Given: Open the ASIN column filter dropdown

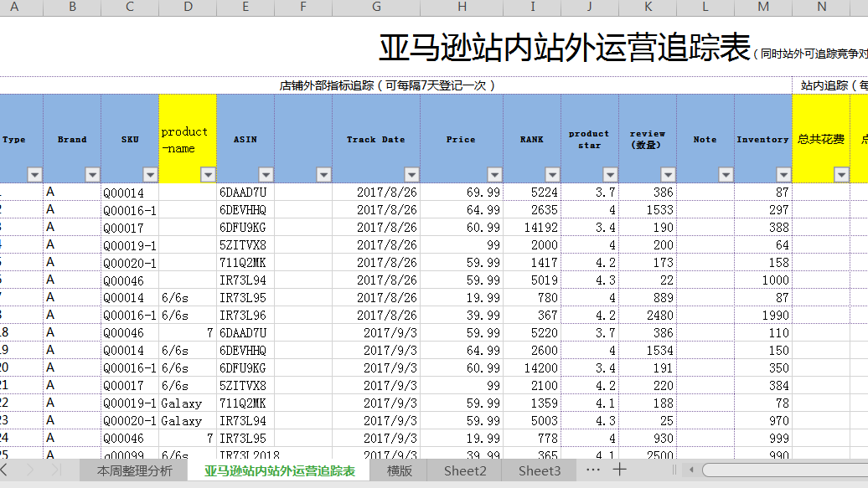Looking at the screenshot, I should (266, 175).
